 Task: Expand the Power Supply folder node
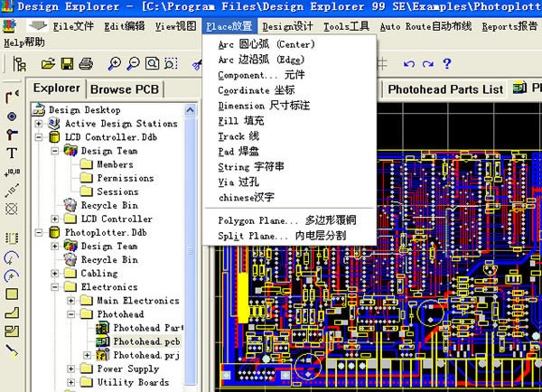[x=70, y=369]
